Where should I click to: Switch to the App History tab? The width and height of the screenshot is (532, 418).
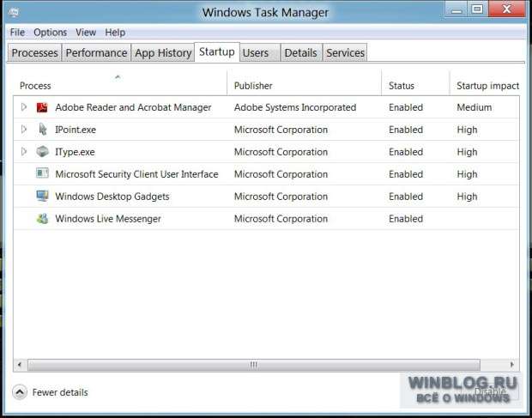coord(163,52)
